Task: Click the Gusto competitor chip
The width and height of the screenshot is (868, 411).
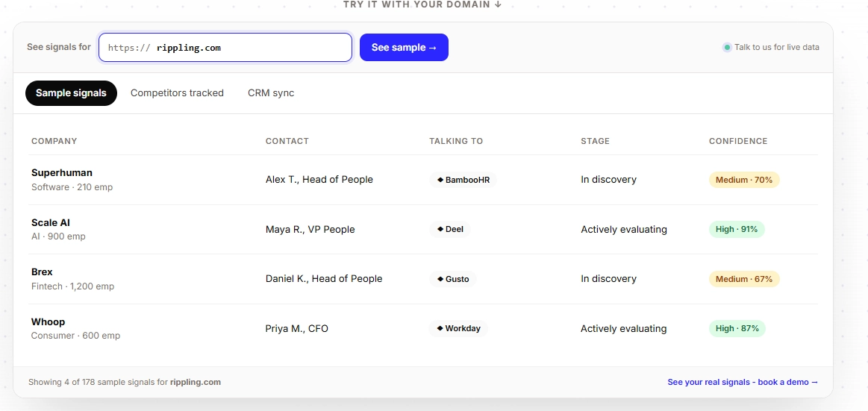Action: tap(453, 279)
